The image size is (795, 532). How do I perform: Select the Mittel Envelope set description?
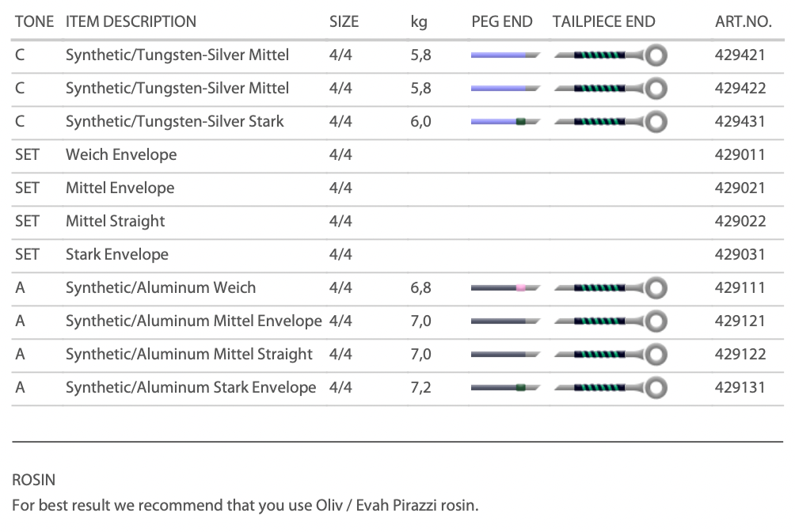click(x=120, y=188)
